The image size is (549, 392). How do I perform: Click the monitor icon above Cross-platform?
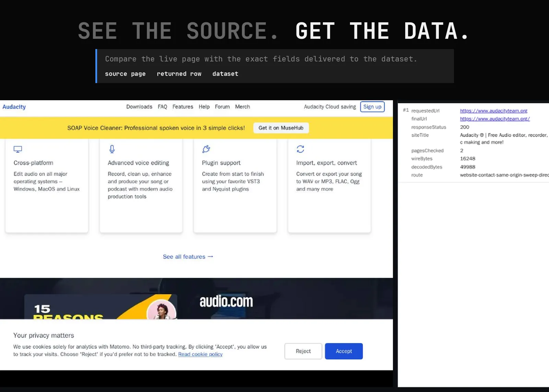[17, 149]
